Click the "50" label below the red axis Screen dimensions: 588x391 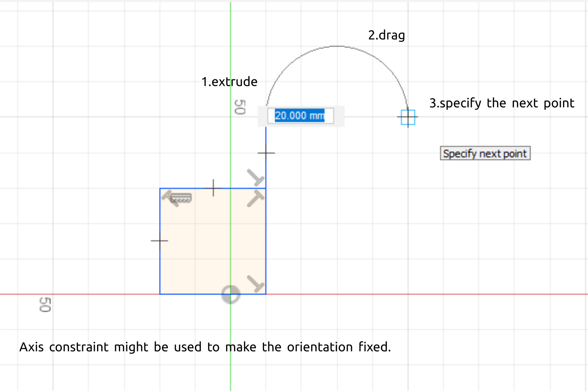[45, 304]
